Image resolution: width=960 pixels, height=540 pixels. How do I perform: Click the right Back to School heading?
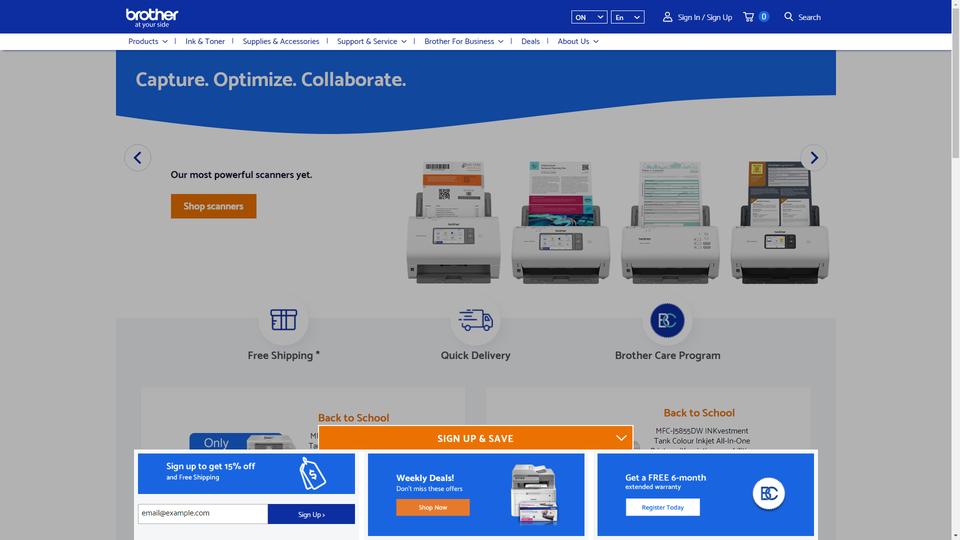tap(699, 413)
